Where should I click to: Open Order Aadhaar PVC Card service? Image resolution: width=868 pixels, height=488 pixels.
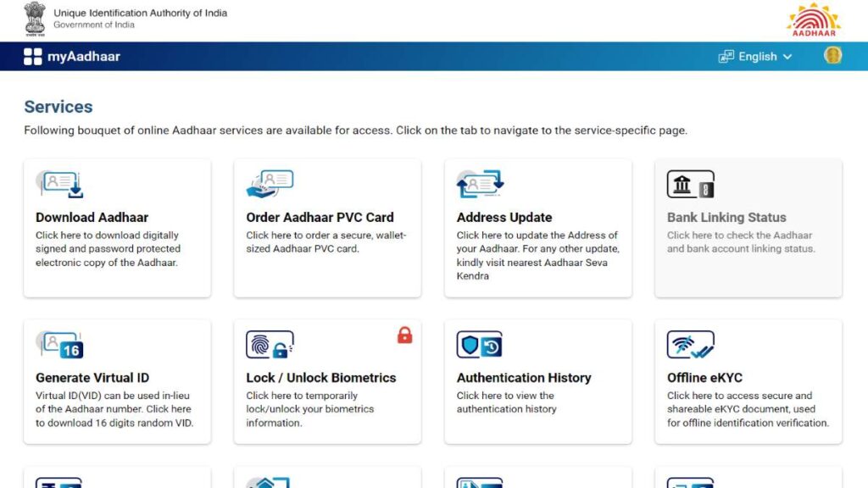pyautogui.click(x=328, y=229)
